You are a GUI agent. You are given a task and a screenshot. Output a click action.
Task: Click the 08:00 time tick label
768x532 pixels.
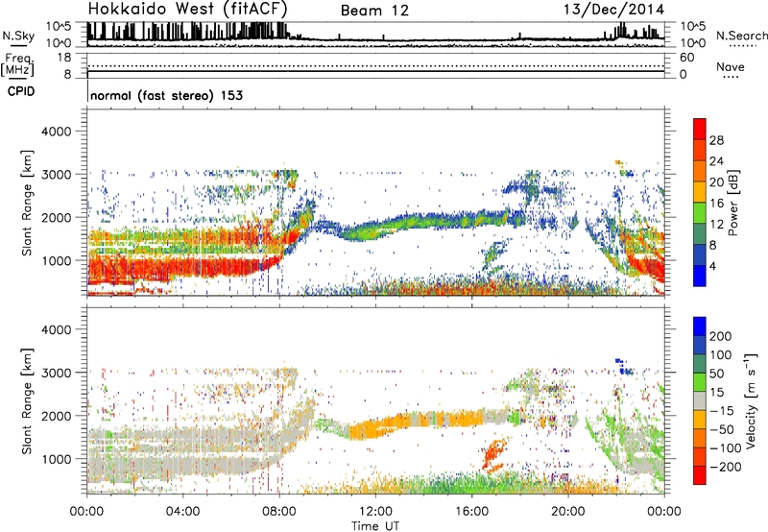[279, 512]
